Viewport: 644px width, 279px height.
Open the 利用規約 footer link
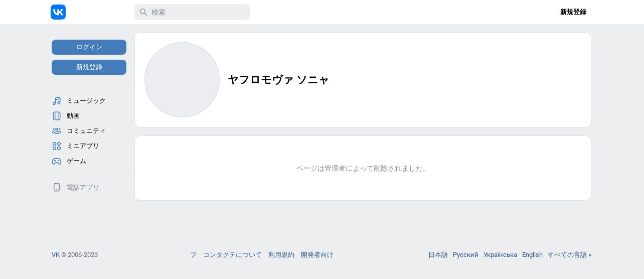coord(281,255)
